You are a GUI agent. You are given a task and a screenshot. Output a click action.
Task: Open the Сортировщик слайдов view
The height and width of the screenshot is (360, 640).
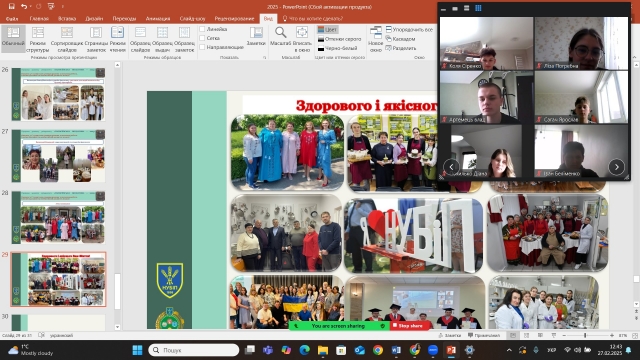click(x=67, y=39)
